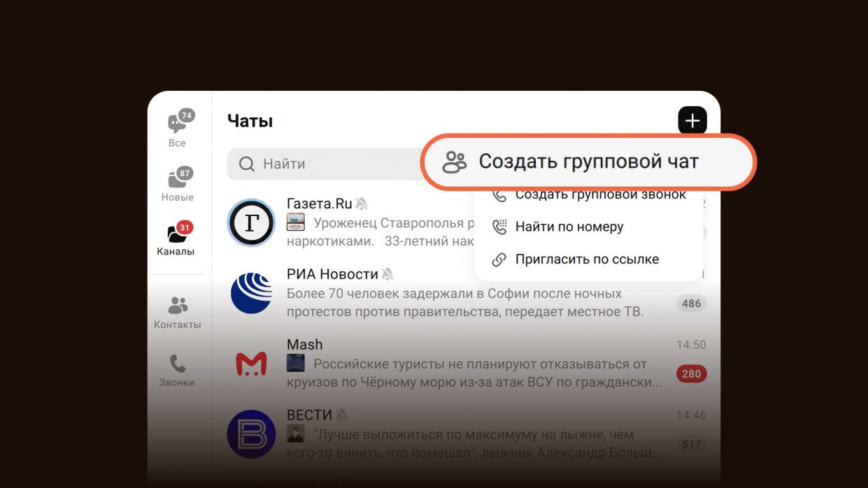The image size is (868, 488).
Task: Choose Пригласить по ссылке option
Action: (x=587, y=259)
